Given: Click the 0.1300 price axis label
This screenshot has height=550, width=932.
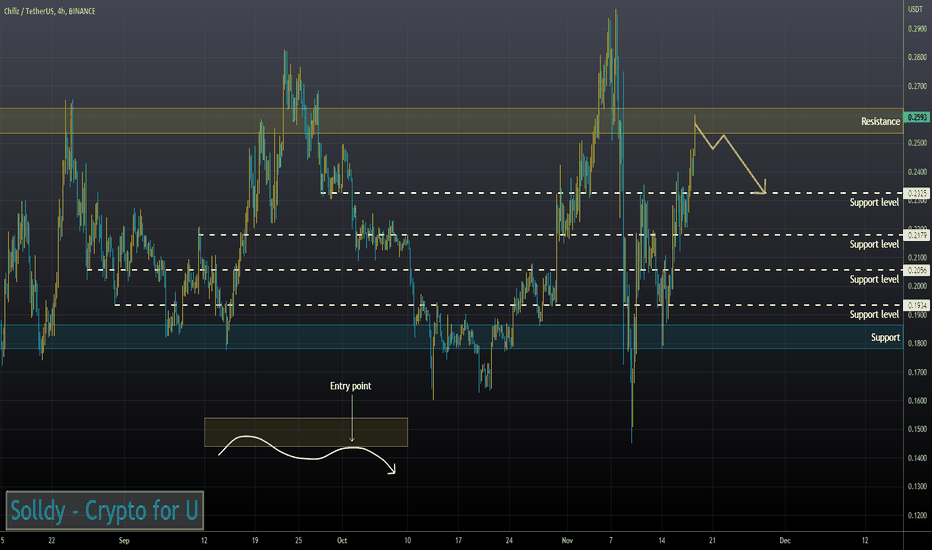Looking at the screenshot, I should tap(917, 486).
